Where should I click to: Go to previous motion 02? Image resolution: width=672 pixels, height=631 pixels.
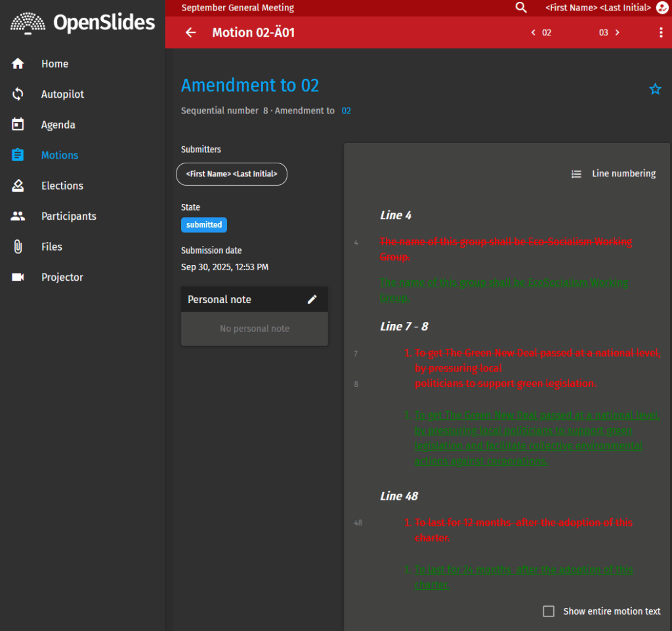pyautogui.click(x=541, y=33)
